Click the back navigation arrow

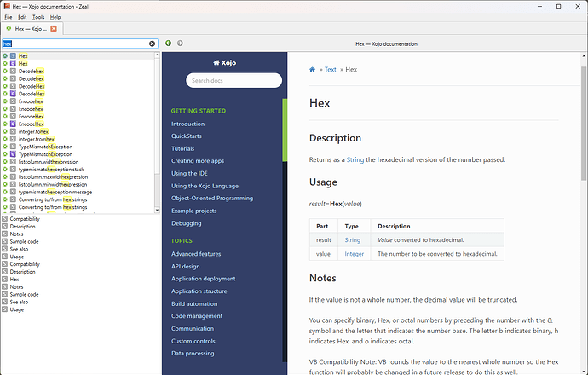169,43
